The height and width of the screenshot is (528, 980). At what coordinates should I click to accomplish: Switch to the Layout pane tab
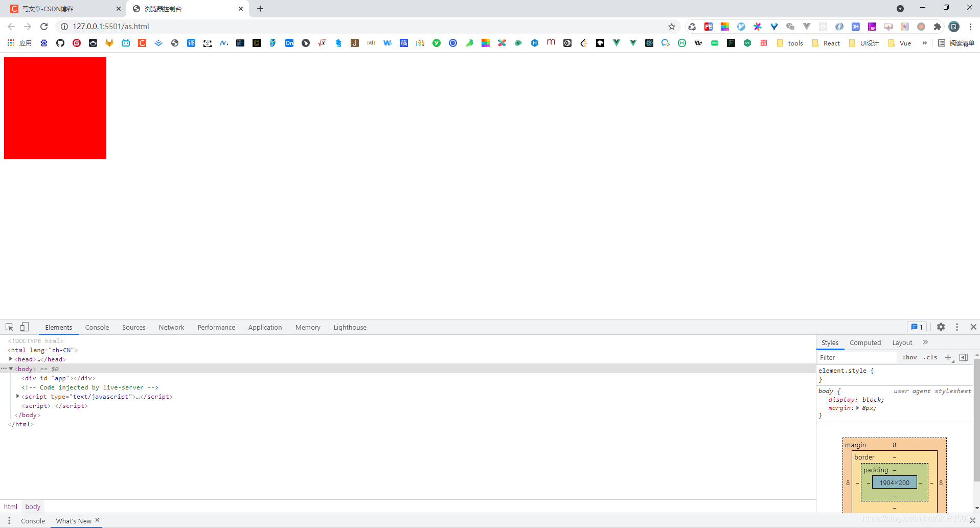click(902, 343)
